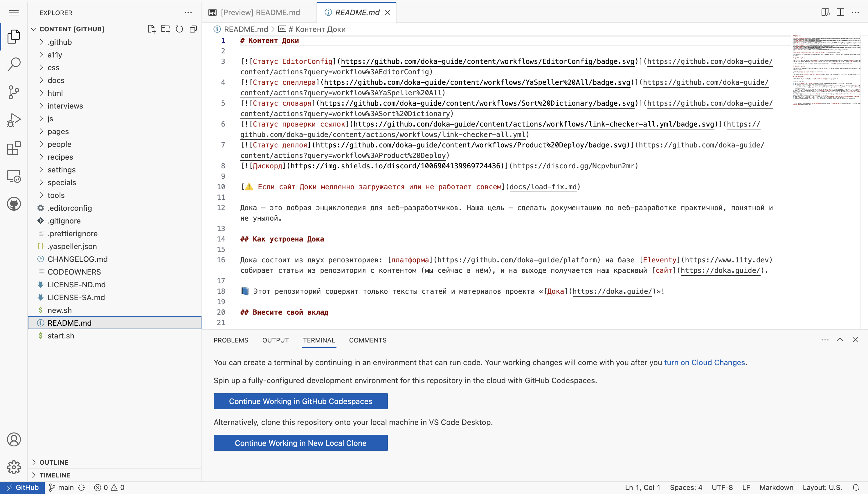Open the start.sh file
This screenshot has height=494, width=868.
(x=115, y=336)
